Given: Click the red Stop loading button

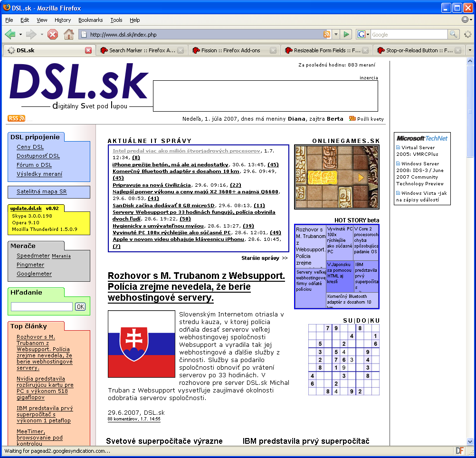Looking at the screenshot, I should pos(53,34).
